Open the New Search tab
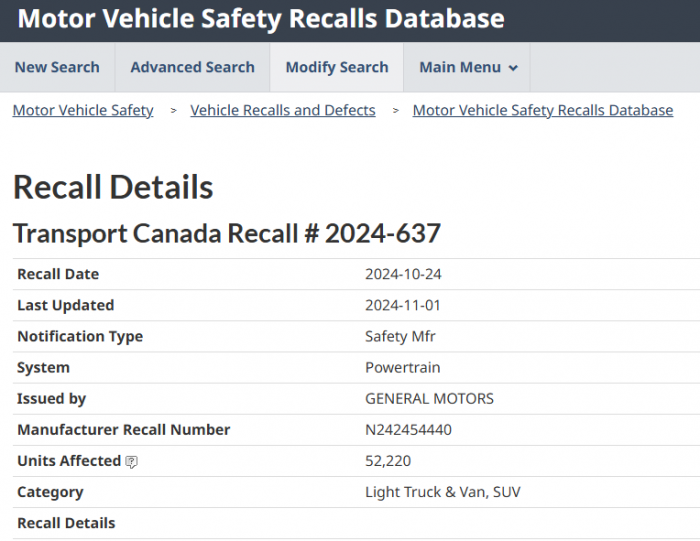 pyautogui.click(x=57, y=68)
